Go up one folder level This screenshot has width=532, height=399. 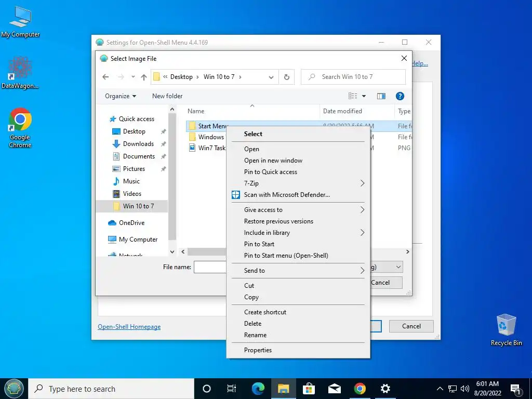click(144, 77)
